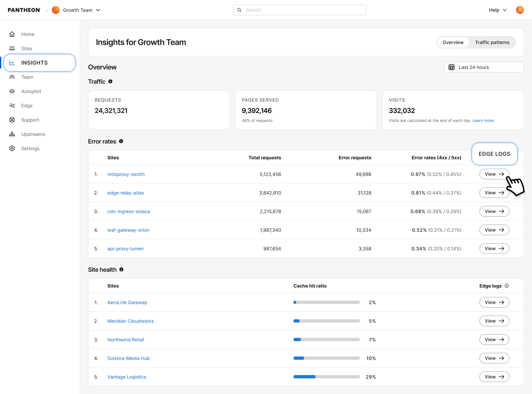
Task: View edge logs for mtlsproxy-zenith
Action: (x=494, y=174)
